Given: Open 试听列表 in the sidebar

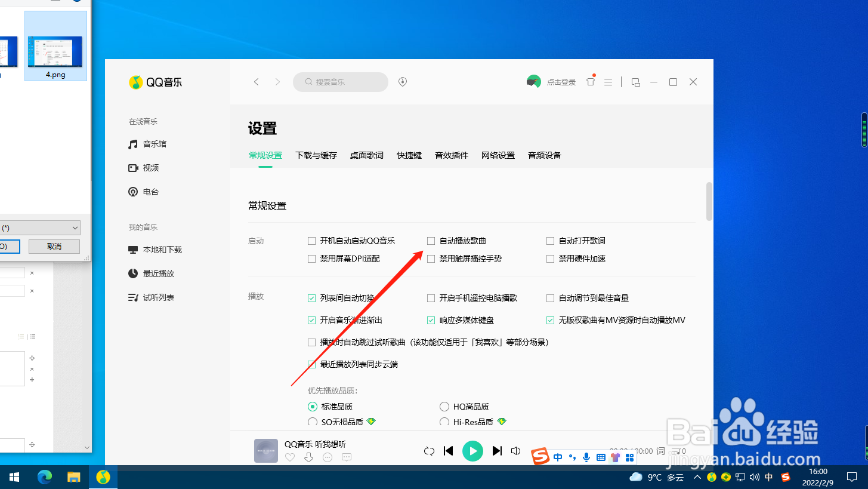Looking at the screenshot, I should tap(152, 297).
